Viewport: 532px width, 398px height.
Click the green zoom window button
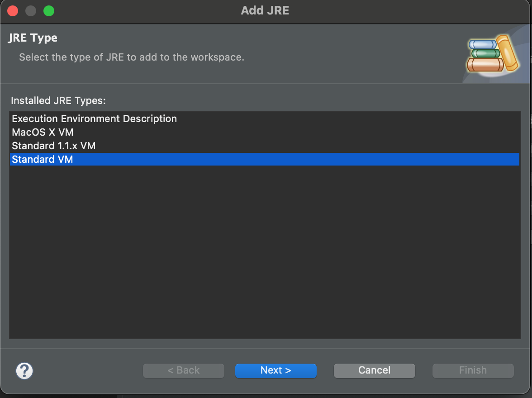tap(49, 11)
